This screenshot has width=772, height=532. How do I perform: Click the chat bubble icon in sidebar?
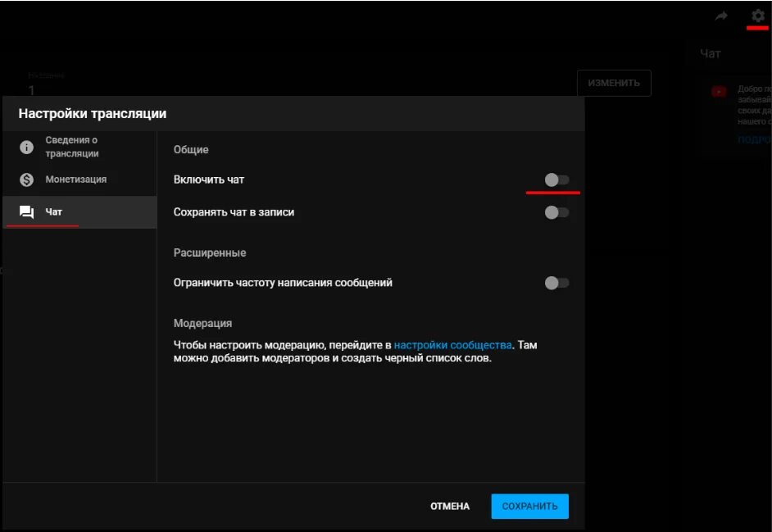coord(26,211)
